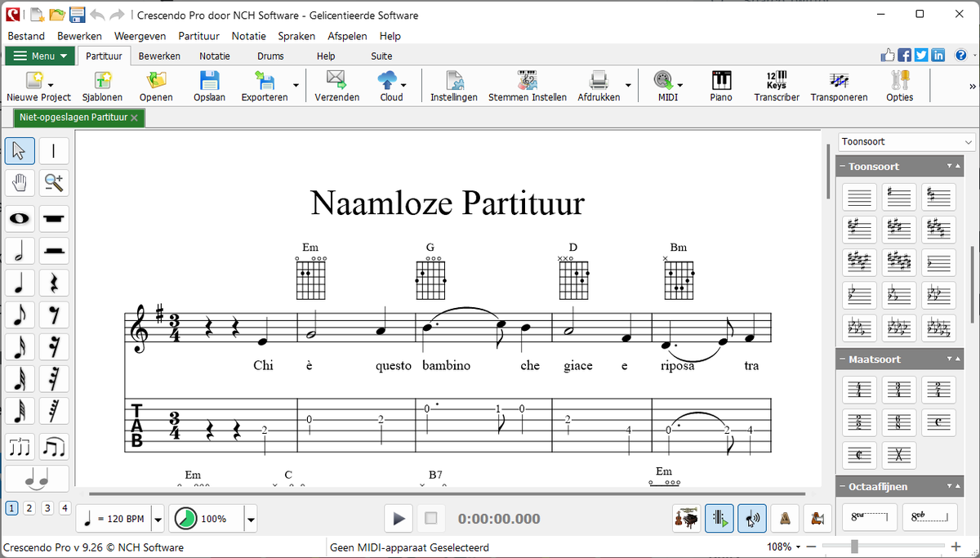Select the quarter note tool
Viewport: 980px width, 558px height.
[20, 283]
